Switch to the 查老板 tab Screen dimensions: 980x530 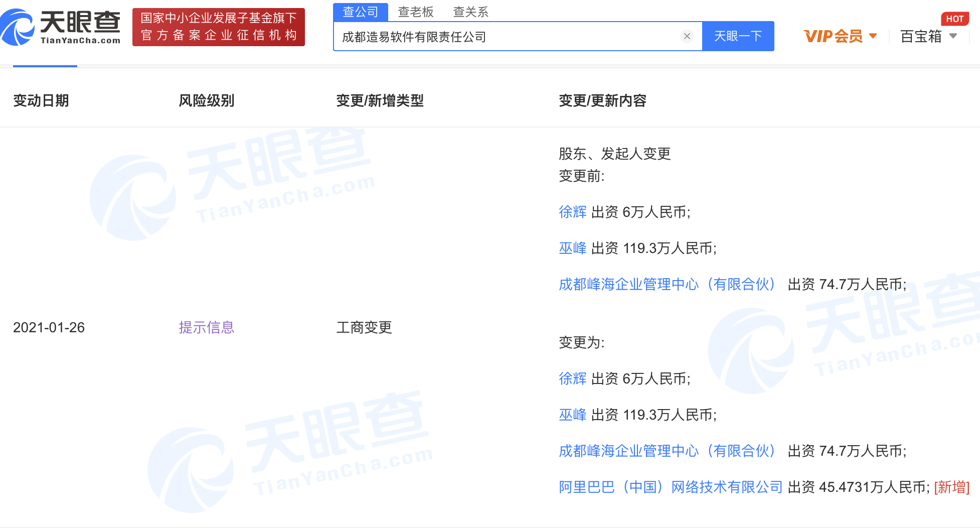pos(416,12)
